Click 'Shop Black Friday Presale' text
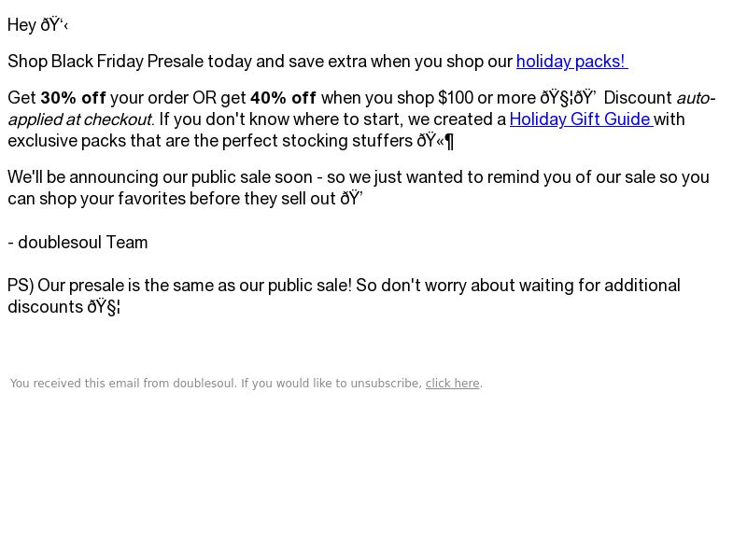This screenshot has width=747, height=560. point(106,62)
